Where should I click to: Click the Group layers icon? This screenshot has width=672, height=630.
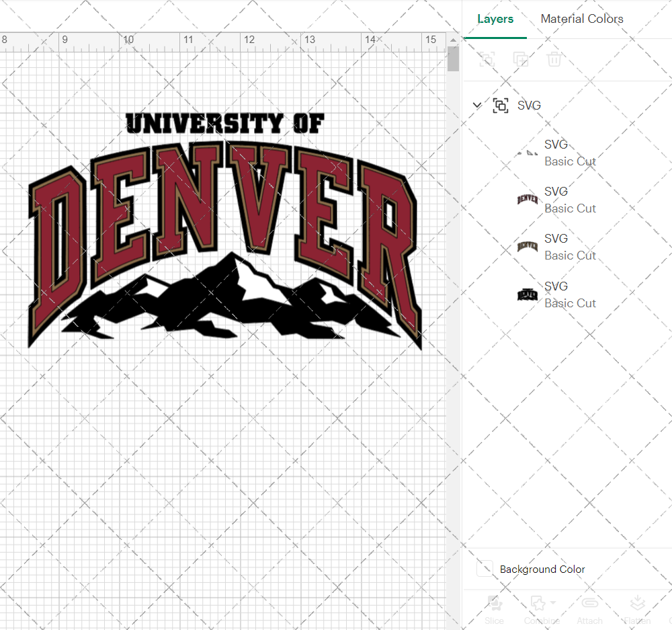(487, 59)
